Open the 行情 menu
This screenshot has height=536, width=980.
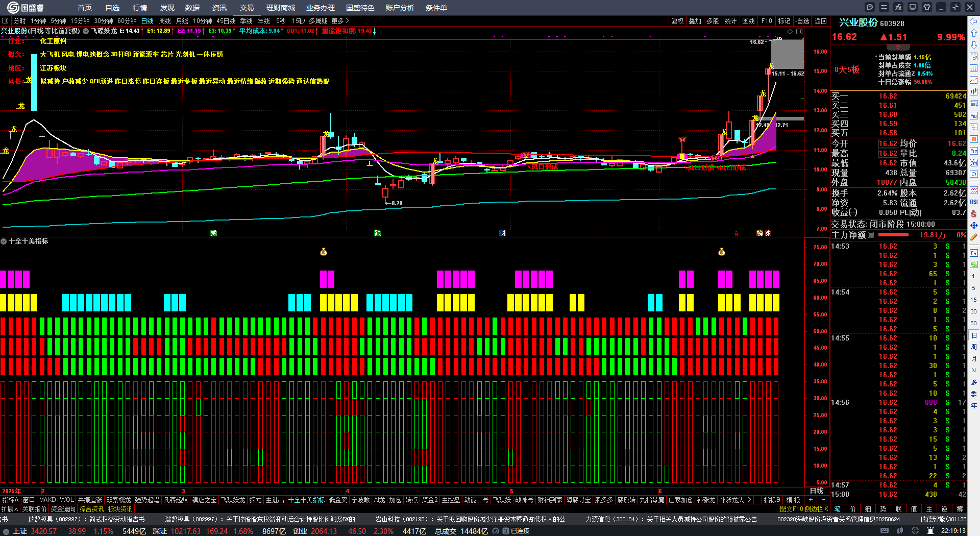[x=140, y=8]
